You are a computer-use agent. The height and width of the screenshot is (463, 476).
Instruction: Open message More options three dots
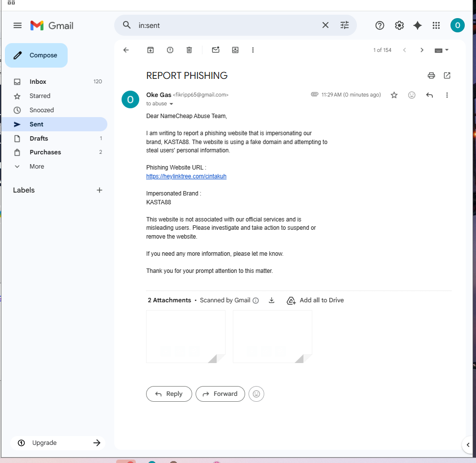447,95
